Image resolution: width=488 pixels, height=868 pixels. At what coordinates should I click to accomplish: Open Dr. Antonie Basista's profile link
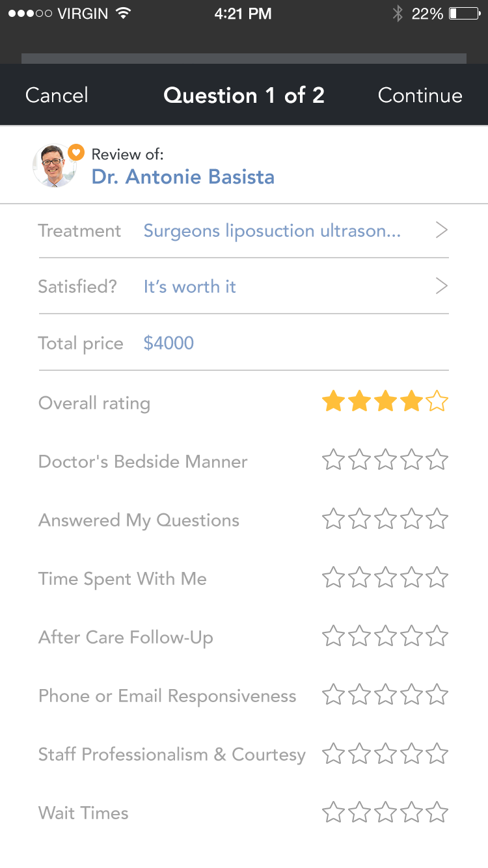point(183,177)
